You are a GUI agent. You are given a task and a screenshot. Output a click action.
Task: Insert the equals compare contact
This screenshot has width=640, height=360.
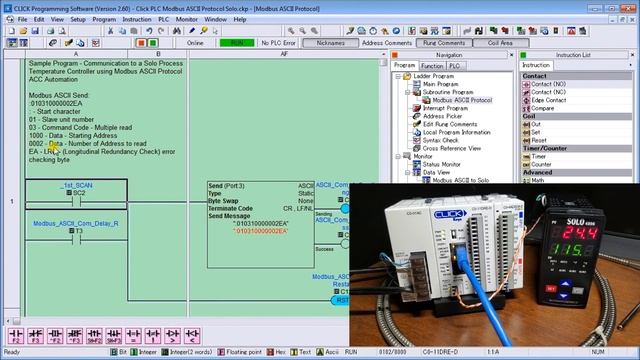pos(133,336)
